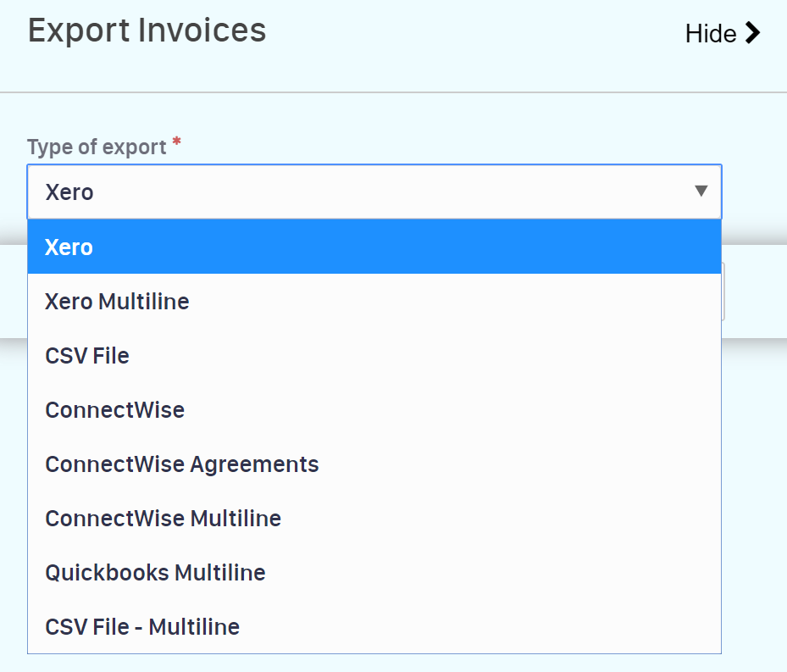Click the Type of export label

97,147
